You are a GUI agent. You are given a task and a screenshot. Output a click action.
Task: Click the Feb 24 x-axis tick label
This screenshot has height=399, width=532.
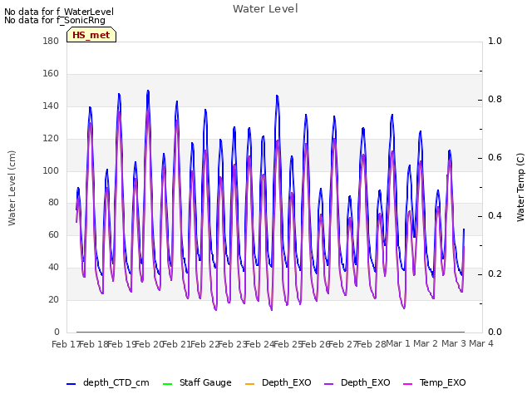tap(259, 344)
